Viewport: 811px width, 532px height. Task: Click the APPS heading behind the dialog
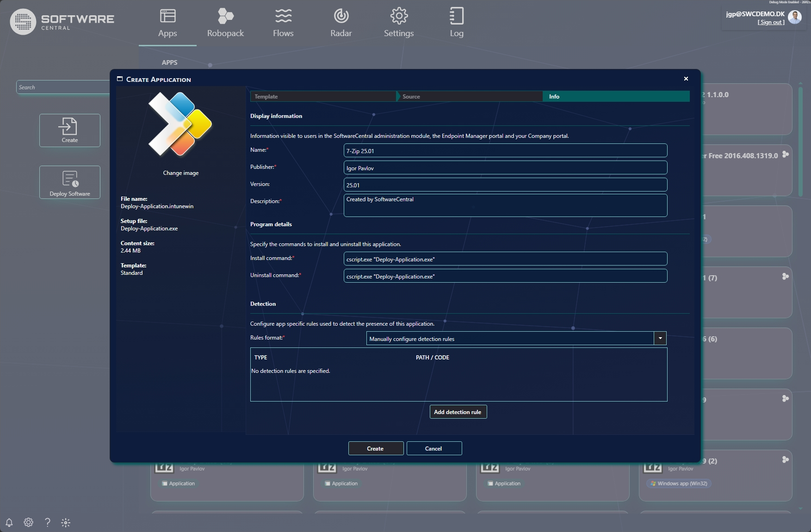coord(169,62)
